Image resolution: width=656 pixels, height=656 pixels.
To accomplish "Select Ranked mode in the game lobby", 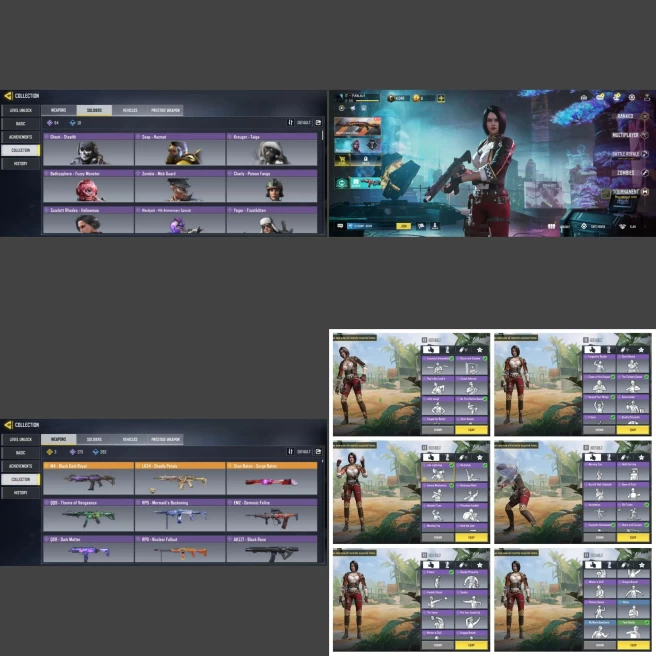I will 632,116.
